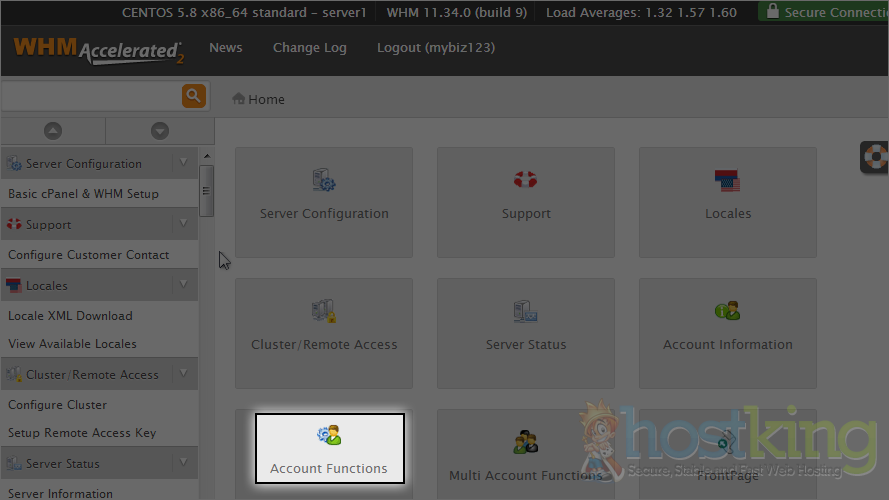Image resolution: width=889 pixels, height=500 pixels.
Task: Open the Server Configuration tile icon
Action: pyautogui.click(x=324, y=181)
